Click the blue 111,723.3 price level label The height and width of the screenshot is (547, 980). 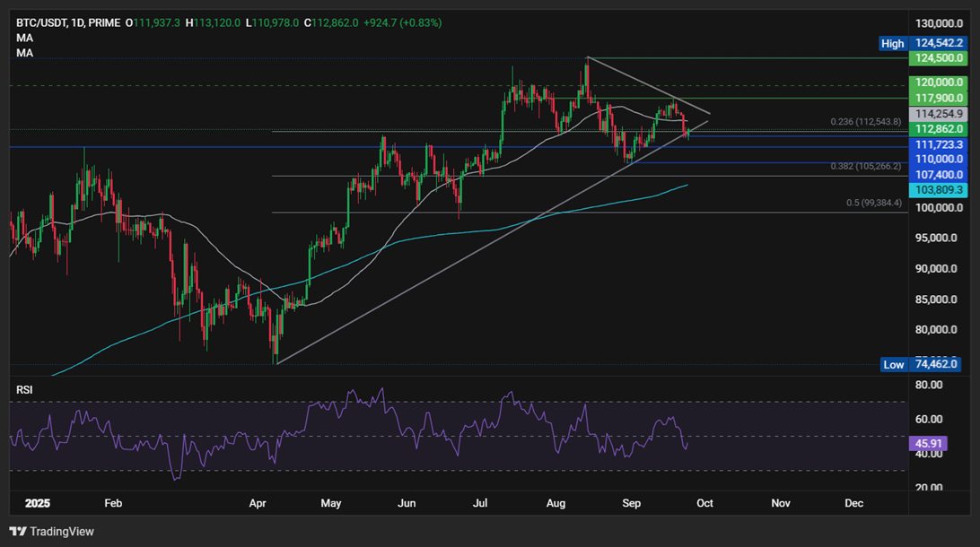click(939, 144)
